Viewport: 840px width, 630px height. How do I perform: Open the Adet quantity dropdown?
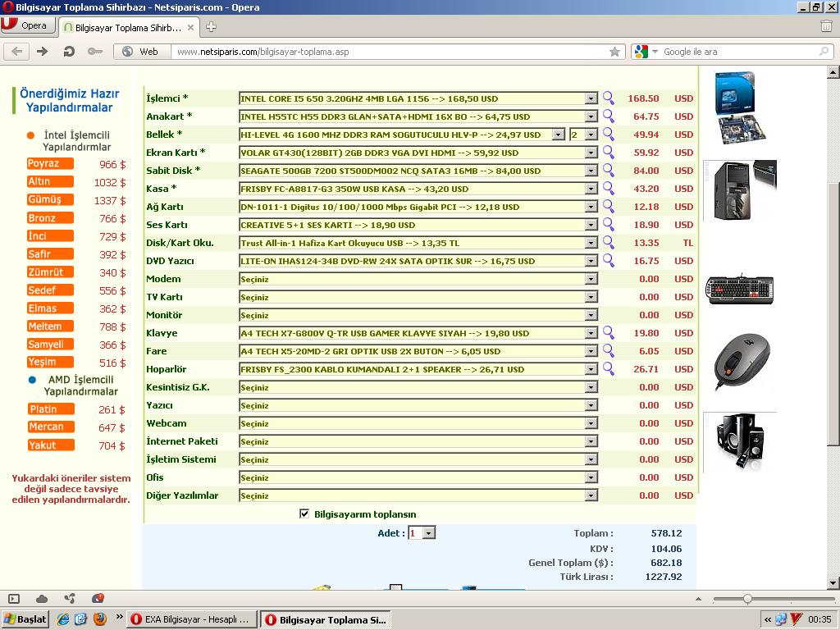428,533
